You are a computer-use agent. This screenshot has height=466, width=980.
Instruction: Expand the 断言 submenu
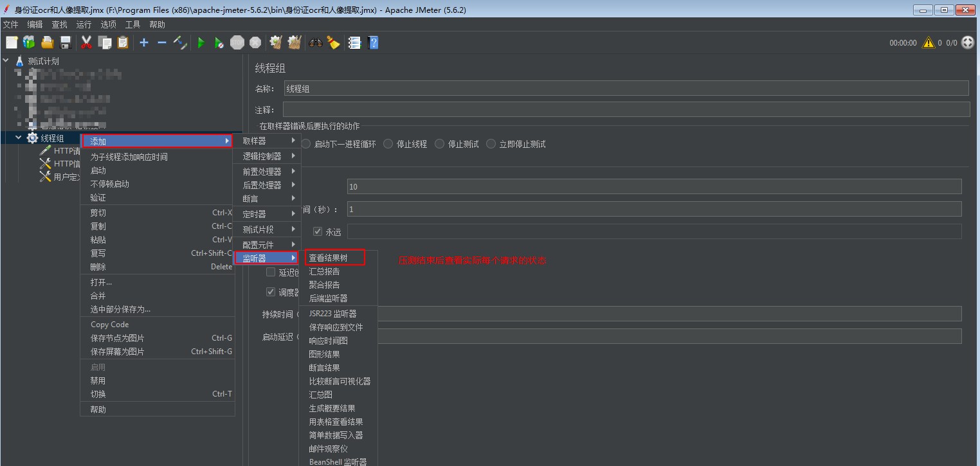266,199
